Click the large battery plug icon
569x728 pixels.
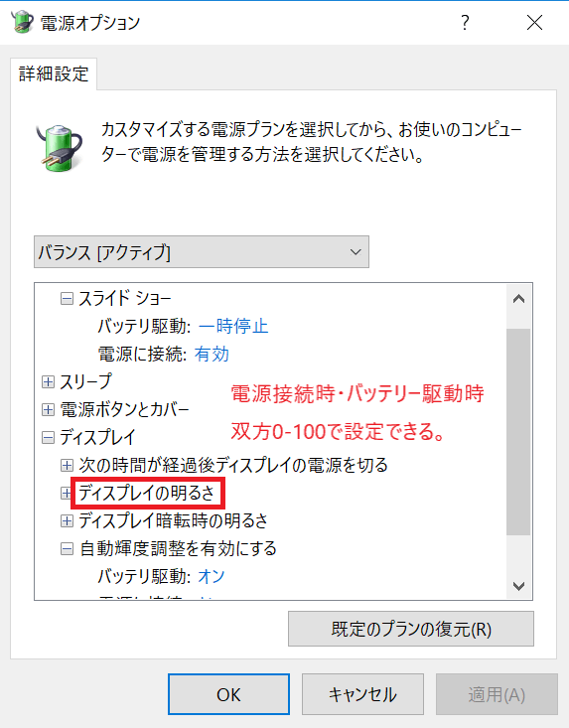(x=60, y=147)
